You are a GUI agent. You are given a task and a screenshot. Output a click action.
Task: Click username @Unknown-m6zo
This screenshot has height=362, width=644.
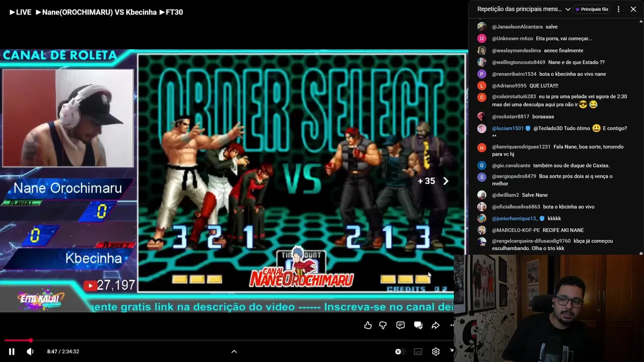[512, 38]
